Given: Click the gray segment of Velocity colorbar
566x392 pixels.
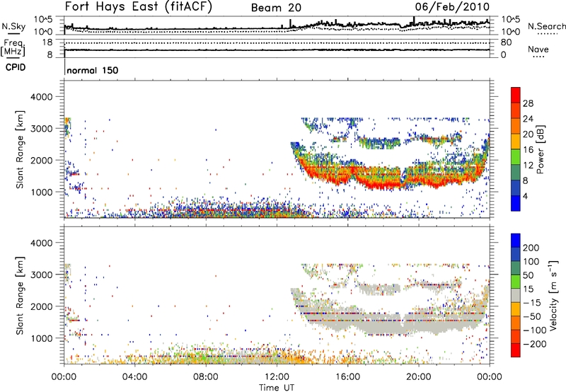Looking at the screenshot, I should click(516, 296).
